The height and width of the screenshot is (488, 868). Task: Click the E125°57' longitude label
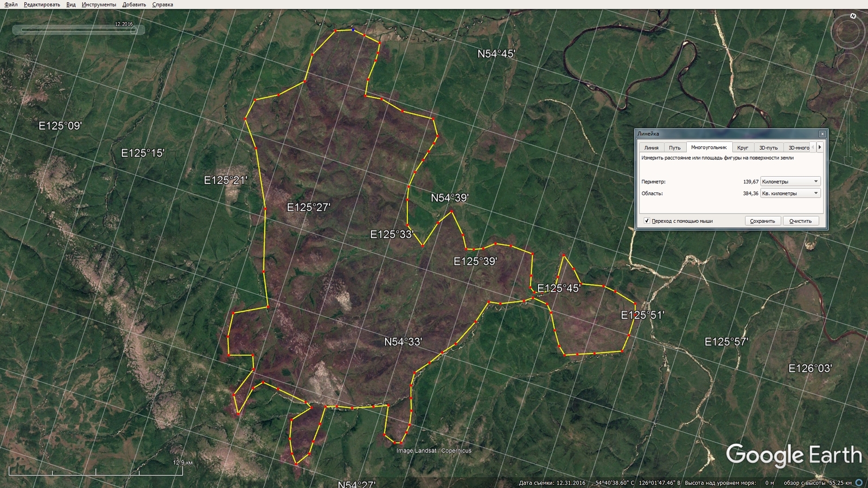[726, 342]
